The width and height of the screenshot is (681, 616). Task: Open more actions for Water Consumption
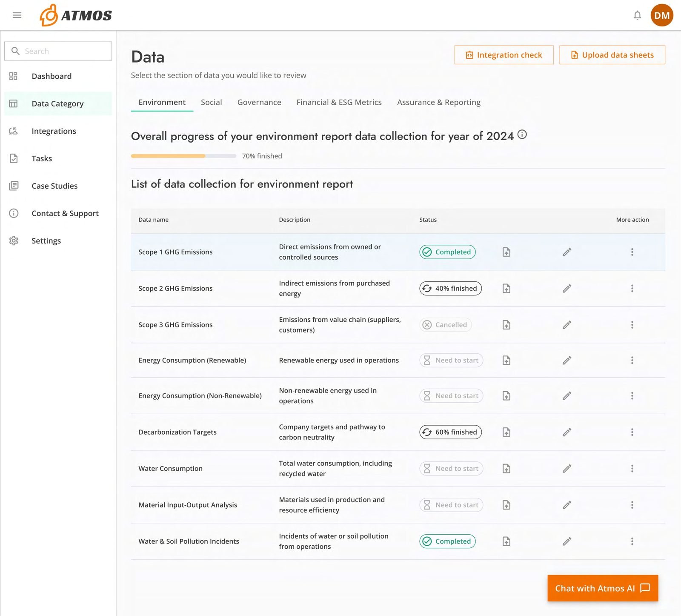[632, 469]
